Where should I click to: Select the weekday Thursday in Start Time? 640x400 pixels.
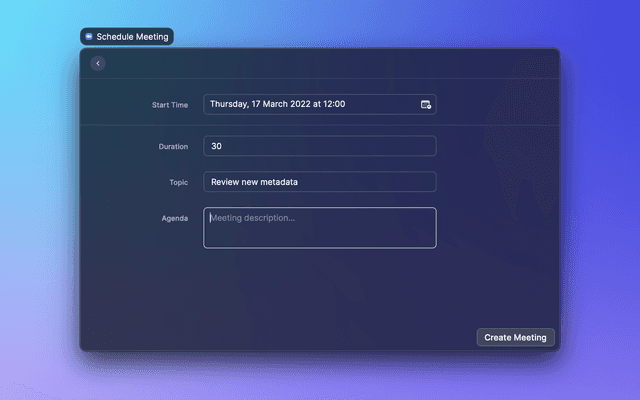pyautogui.click(x=228, y=104)
